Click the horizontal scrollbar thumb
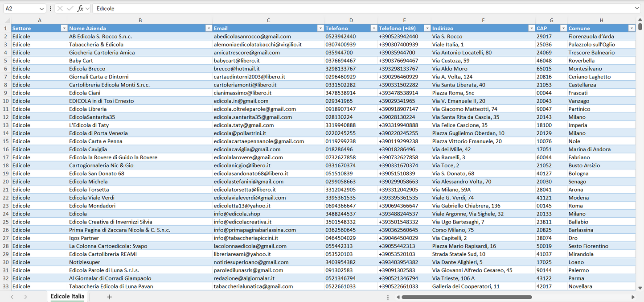The height and width of the screenshot is (302, 644). 467,297
